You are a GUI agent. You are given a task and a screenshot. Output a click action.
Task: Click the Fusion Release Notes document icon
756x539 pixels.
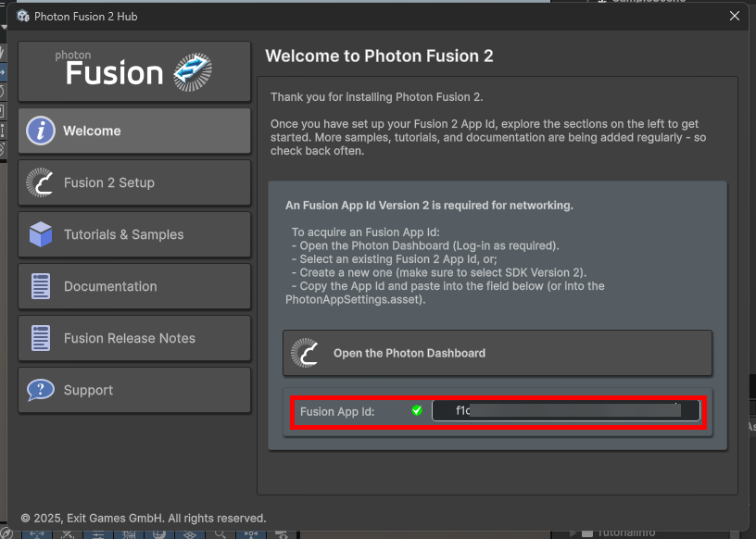[41, 338]
